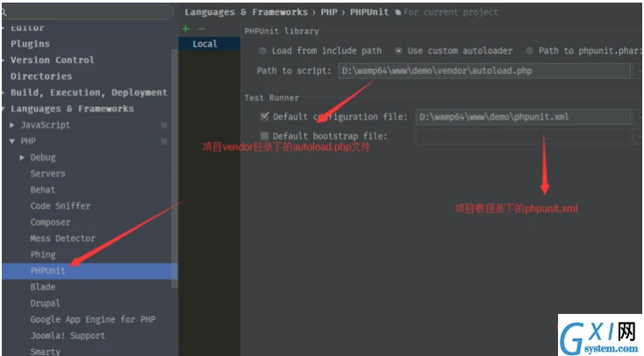Image resolution: width=644 pixels, height=356 pixels.
Task: Open Google App Engine for PHP
Action: [93, 319]
